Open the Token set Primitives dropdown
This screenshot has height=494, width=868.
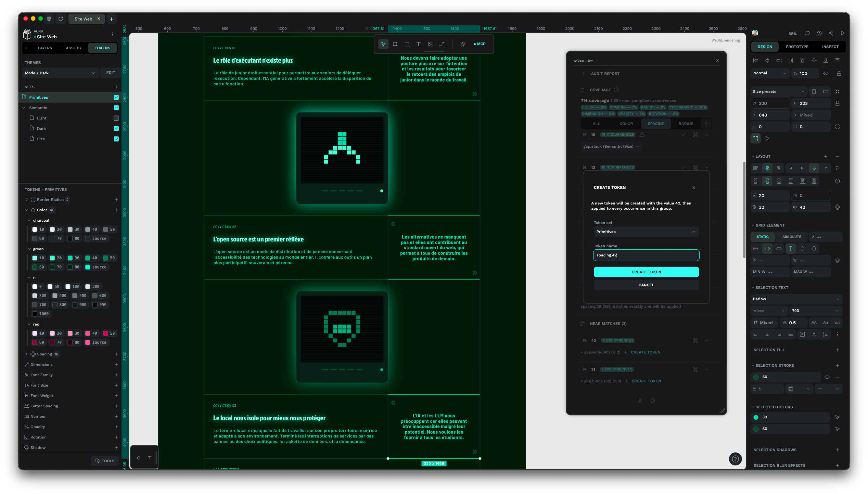646,232
